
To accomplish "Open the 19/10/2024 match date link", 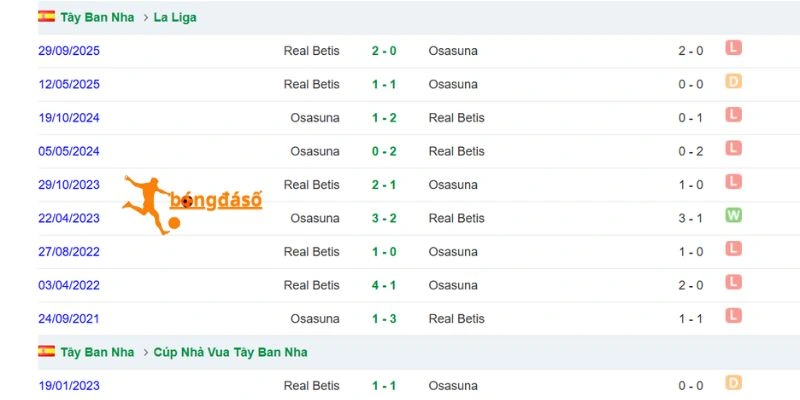I will pyautogui.click(x=69, y=118).
